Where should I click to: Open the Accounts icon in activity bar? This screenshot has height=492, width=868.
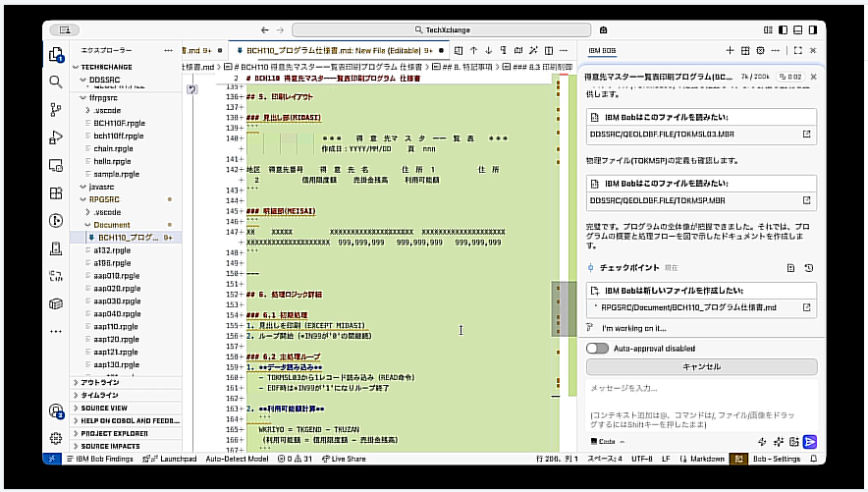[x=56, y=410]
